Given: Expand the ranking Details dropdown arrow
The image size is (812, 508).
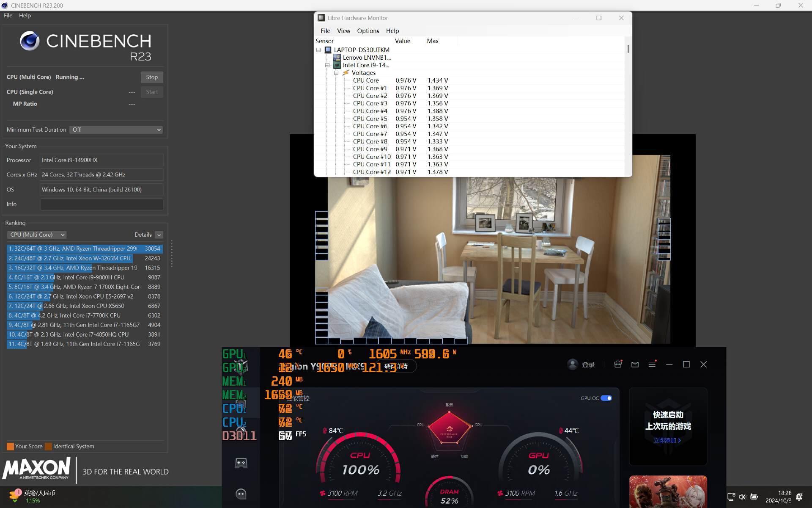Looking at the screenshot, I should coord(159,235).
